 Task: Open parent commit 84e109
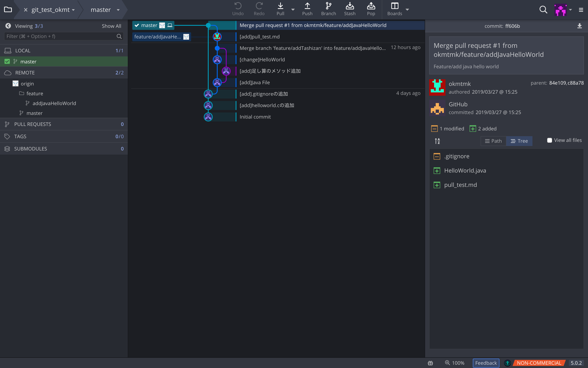(x=558, y=83)
